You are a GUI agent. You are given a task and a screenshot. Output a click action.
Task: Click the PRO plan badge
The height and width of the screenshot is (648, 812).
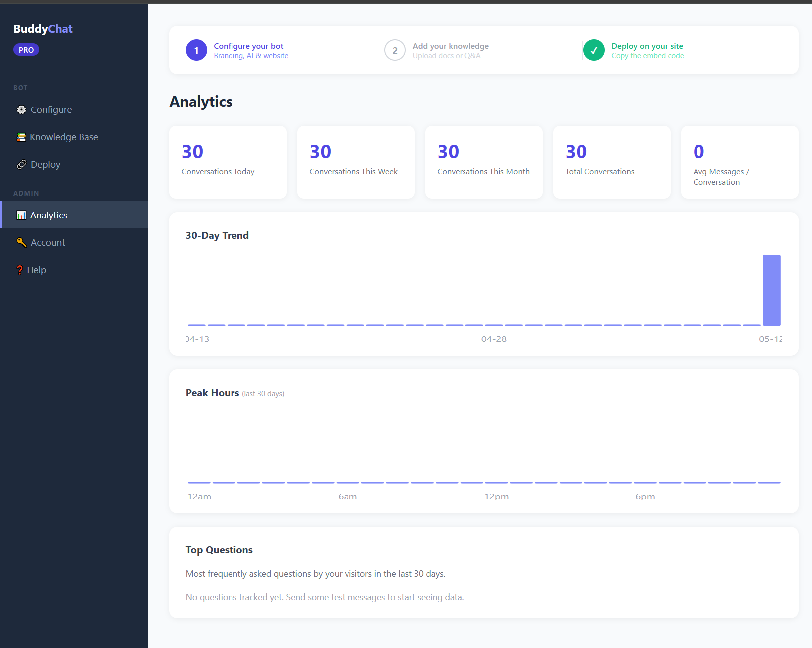[x=26, y=50]
